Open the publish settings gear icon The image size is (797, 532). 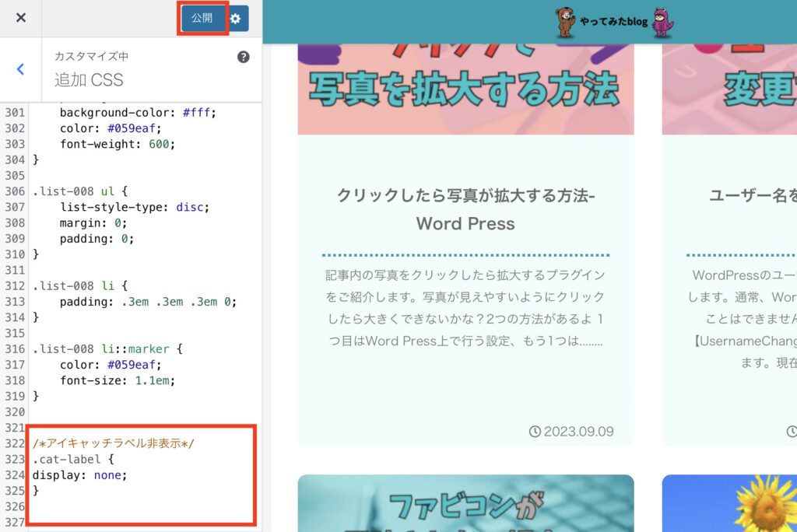coord(236,17)
